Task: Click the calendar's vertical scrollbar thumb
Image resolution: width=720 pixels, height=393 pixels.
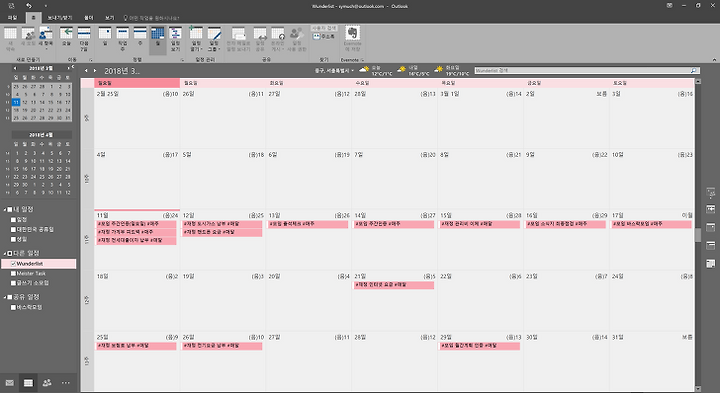Action: pyautogui.click(x=698, y=235)
